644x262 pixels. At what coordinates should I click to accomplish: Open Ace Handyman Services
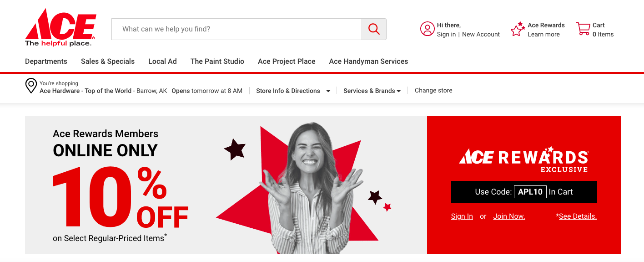[x=368, y=62]
